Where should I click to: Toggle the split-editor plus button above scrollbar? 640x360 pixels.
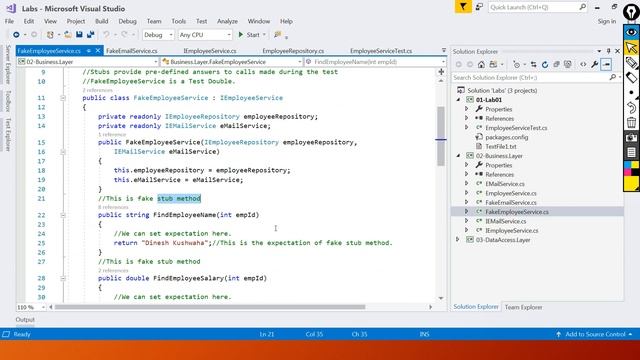tap(441, 72)
